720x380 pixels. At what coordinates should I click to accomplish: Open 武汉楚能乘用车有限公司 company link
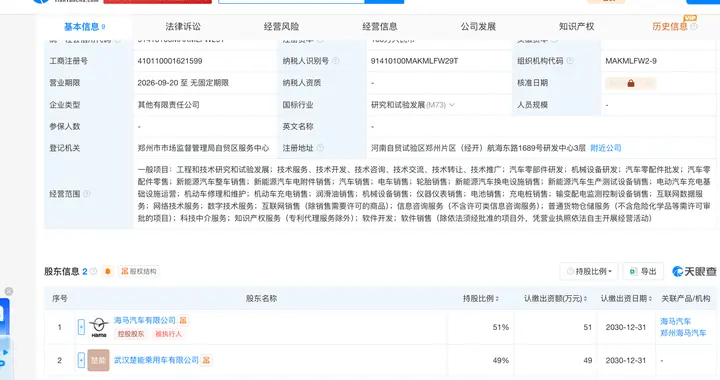pyautogui.click(x=156, y=360)
